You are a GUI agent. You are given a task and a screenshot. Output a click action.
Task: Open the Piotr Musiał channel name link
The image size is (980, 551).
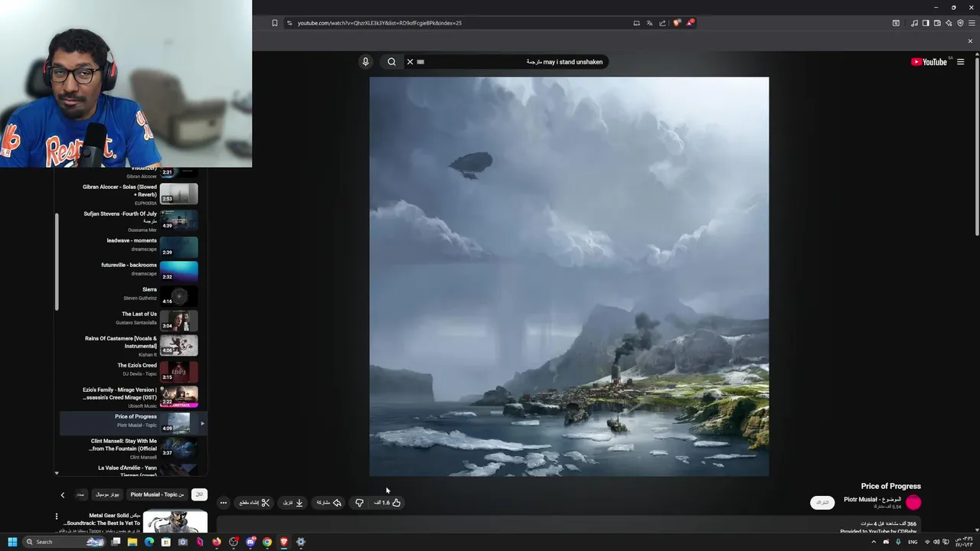tap(872, 500)
